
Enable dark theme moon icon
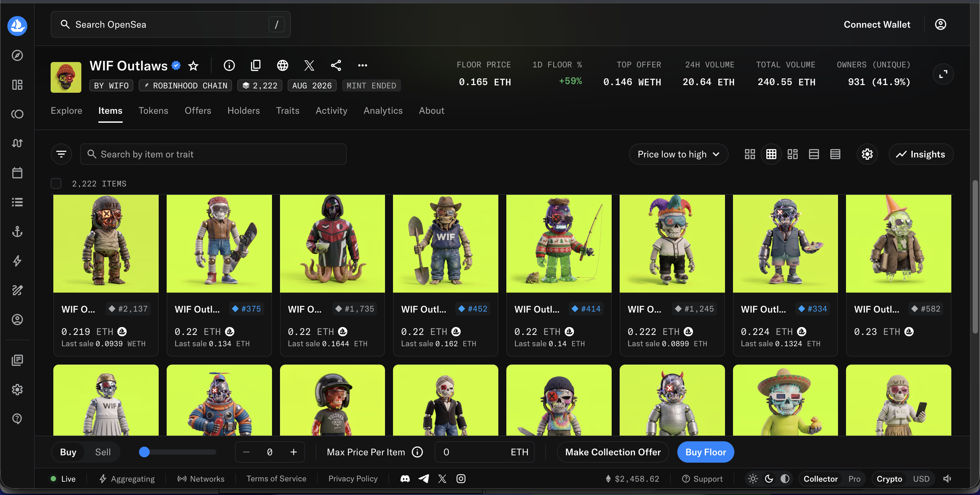pyautogui.click(x=769, y=479)
